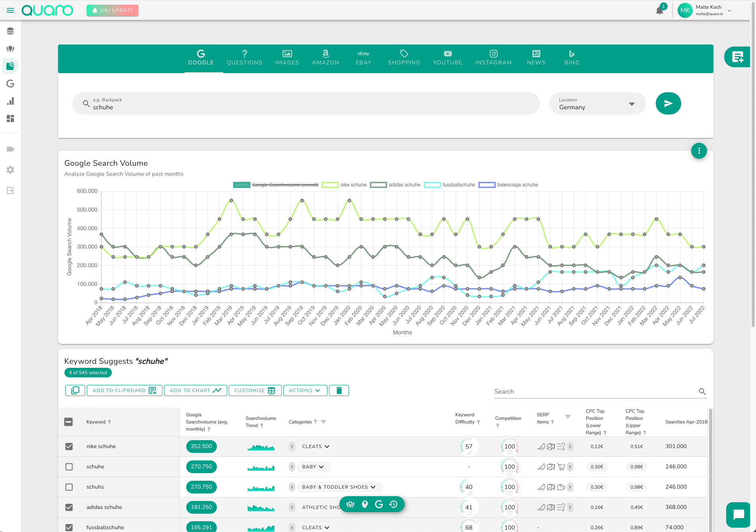Toggle the select-all keywords header checkbox
The width and height of the screenshot is (756, 532).
(x=68, y=422)
